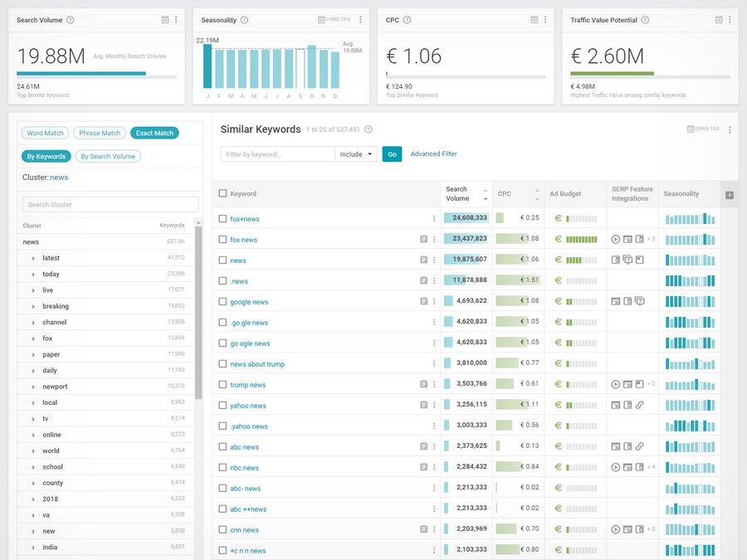Expand the breaking cluster
This screenshot has height=560, width=747.
(x=33, y=306)
